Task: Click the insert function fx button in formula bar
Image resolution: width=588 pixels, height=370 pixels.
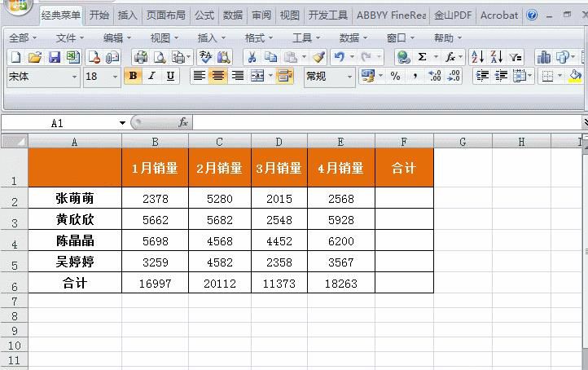Action: pos(183,122)
